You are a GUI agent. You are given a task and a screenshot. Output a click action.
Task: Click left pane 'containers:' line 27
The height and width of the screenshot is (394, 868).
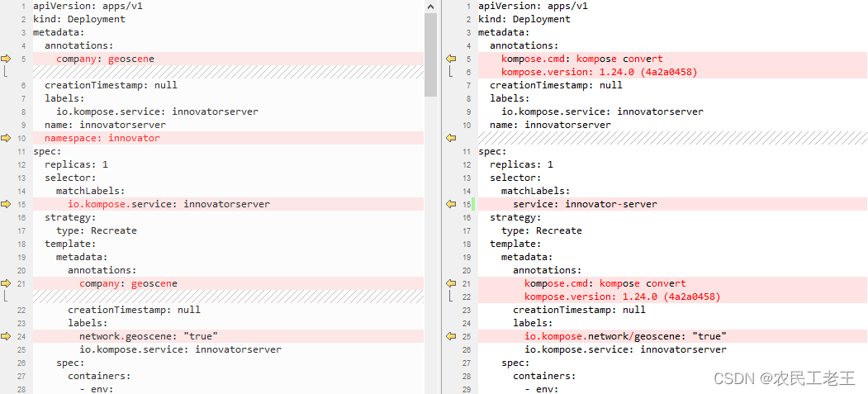[99, 377]
